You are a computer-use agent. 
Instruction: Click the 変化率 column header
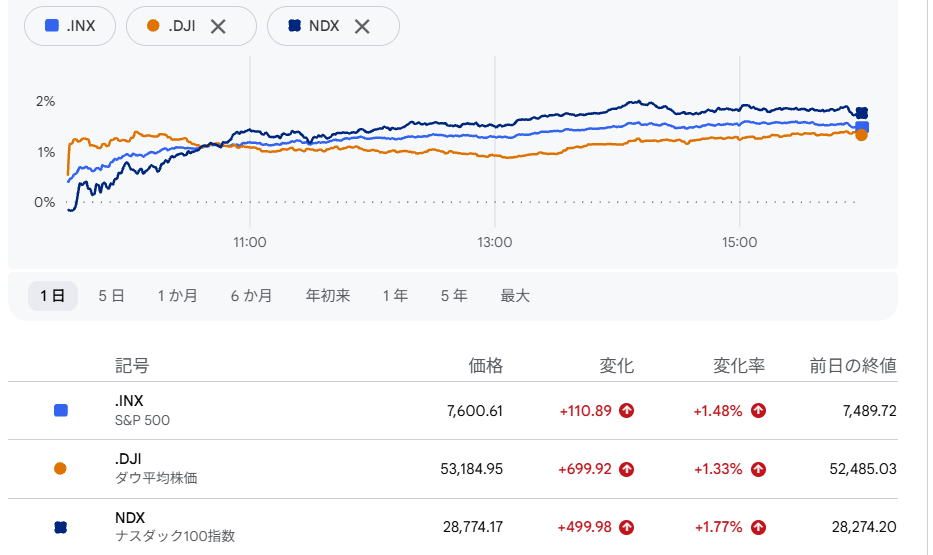(739, 365)
